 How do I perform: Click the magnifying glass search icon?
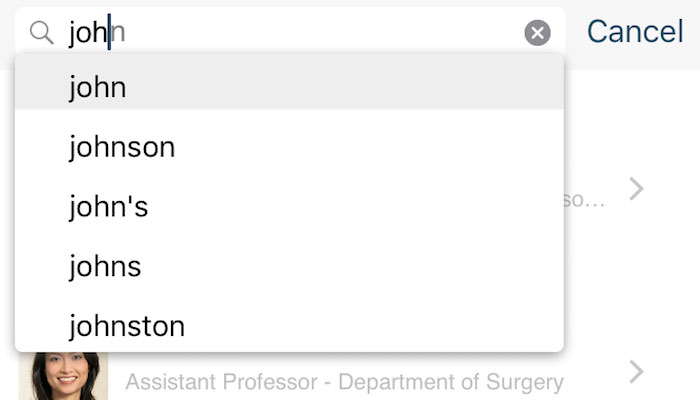tap(42, 33)
